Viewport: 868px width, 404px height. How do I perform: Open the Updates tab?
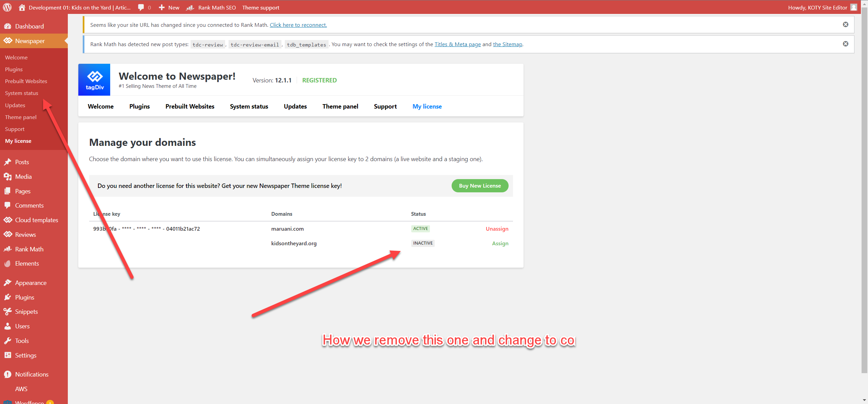tap(295, 106)
